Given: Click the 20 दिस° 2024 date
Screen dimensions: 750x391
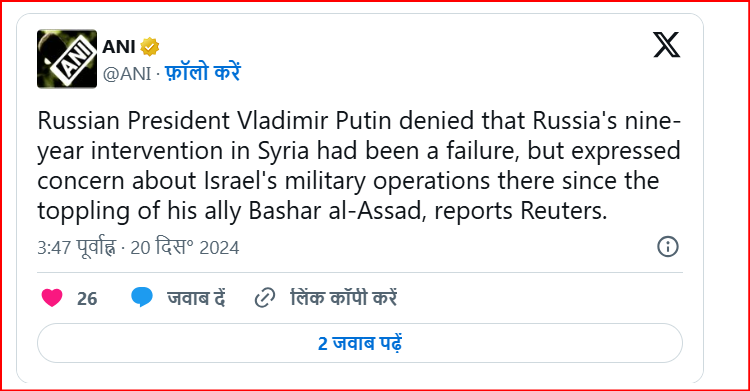Looking at the screenshot, I should coord(185,247).
